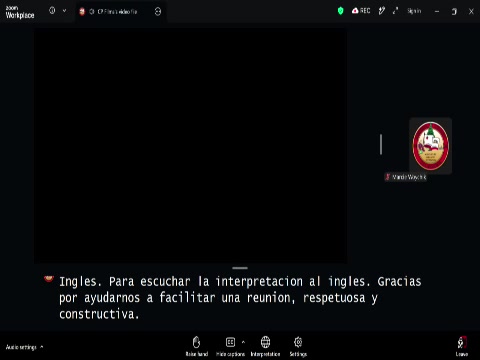The image size is (480, 360).
Task: Click the green encryption shield icon
Action: click(340, 11)
